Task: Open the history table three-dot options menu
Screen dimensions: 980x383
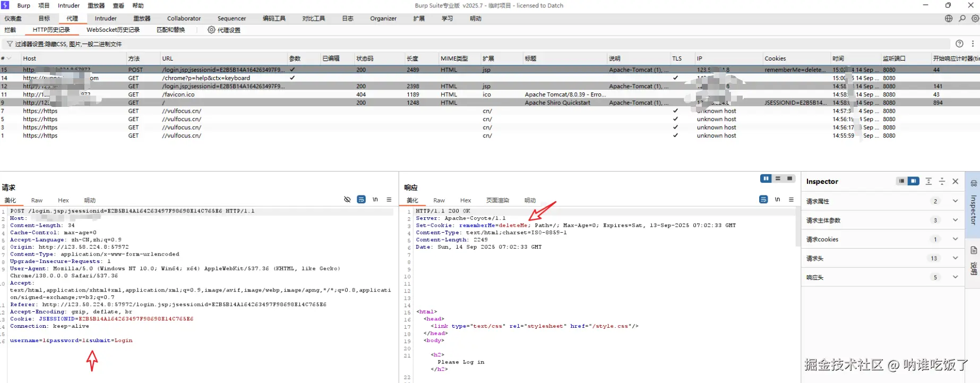Action: click(x=973, y=44)
